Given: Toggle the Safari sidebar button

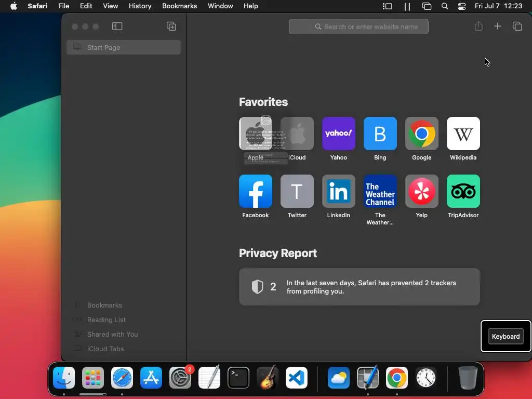Looking at the screenshot, I should (117, 26).
